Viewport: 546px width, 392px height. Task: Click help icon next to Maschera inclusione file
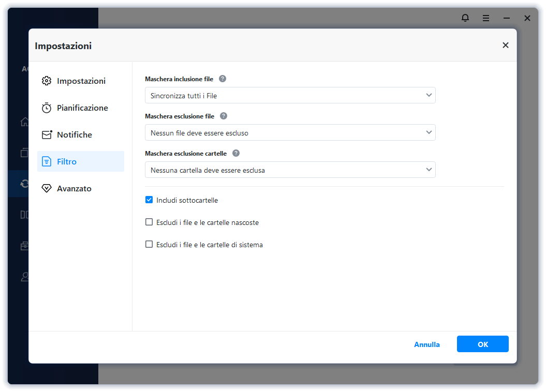[223, 79]
